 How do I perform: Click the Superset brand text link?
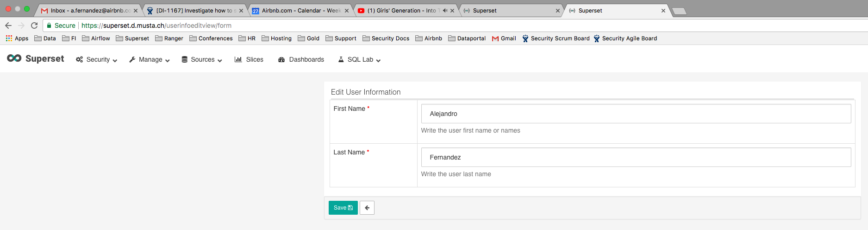pyautogui.click(x=45, y=59)
